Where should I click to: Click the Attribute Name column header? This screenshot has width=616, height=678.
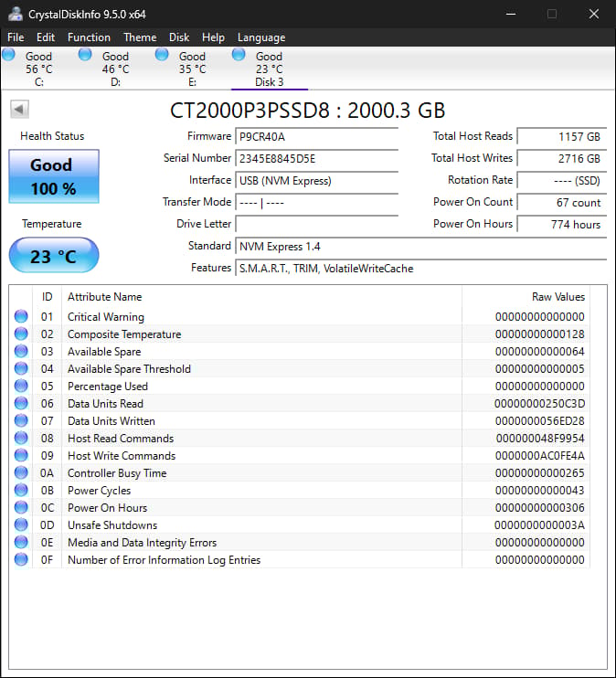261,297
